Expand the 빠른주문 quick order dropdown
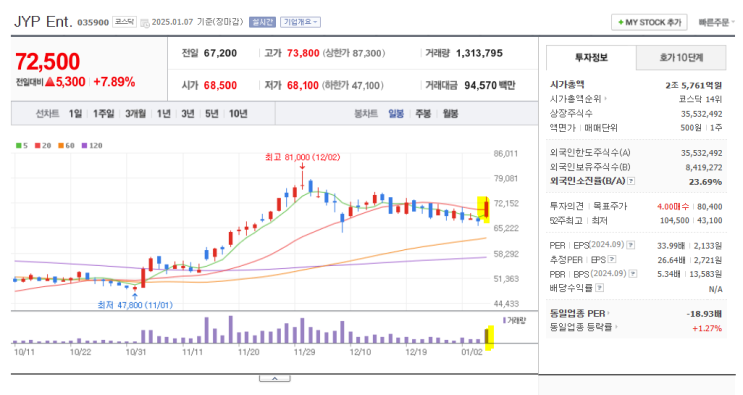743x395 pixels. (x=716, y=22)
